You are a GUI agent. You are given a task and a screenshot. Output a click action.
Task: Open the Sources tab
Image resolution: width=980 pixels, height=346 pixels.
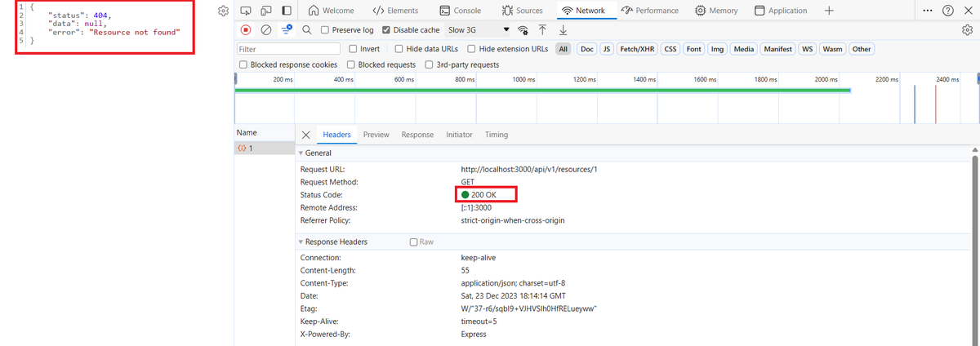pyautogui.click(x=523, y=11)
